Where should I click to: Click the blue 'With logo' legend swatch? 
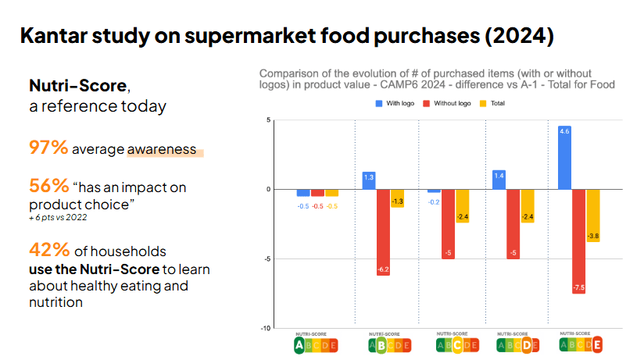(x=379, y=104)
